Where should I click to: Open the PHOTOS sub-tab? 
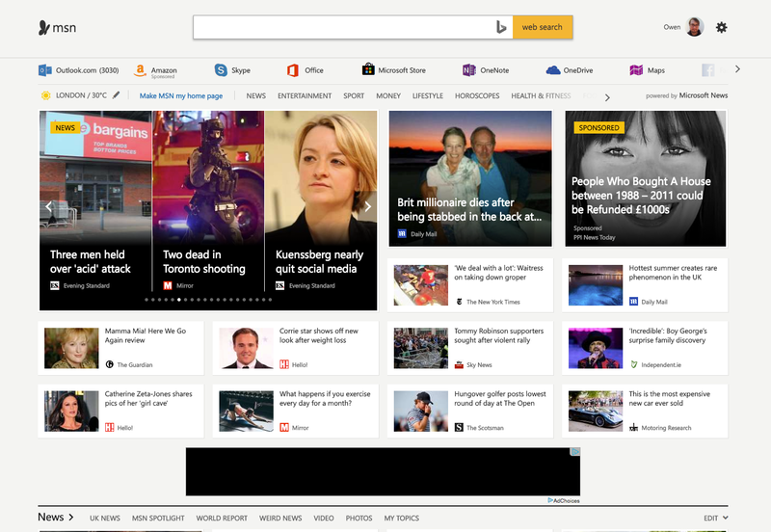pyautogui.click(x=359, y=519)
